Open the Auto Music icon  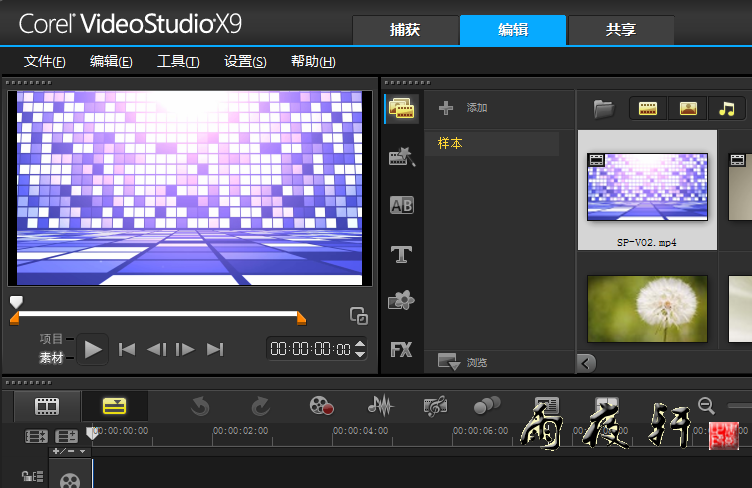click(x=435, y=405)
